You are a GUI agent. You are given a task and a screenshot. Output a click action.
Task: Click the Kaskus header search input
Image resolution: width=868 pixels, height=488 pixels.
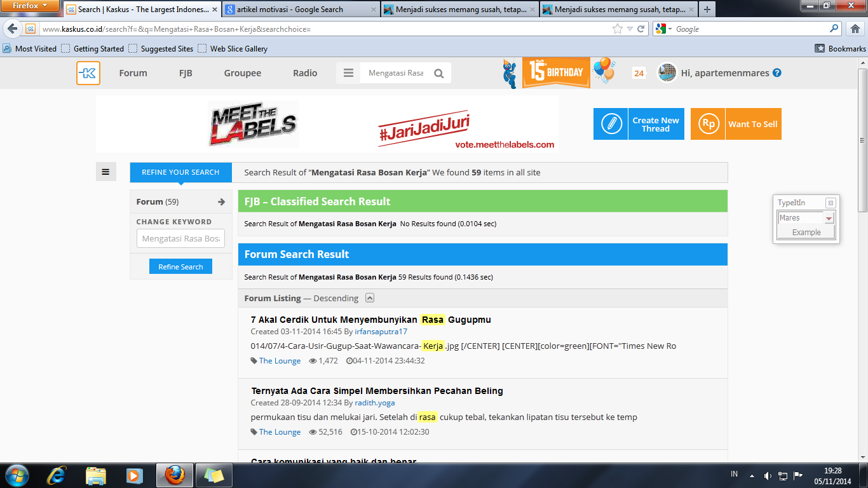tap(396, 73)
